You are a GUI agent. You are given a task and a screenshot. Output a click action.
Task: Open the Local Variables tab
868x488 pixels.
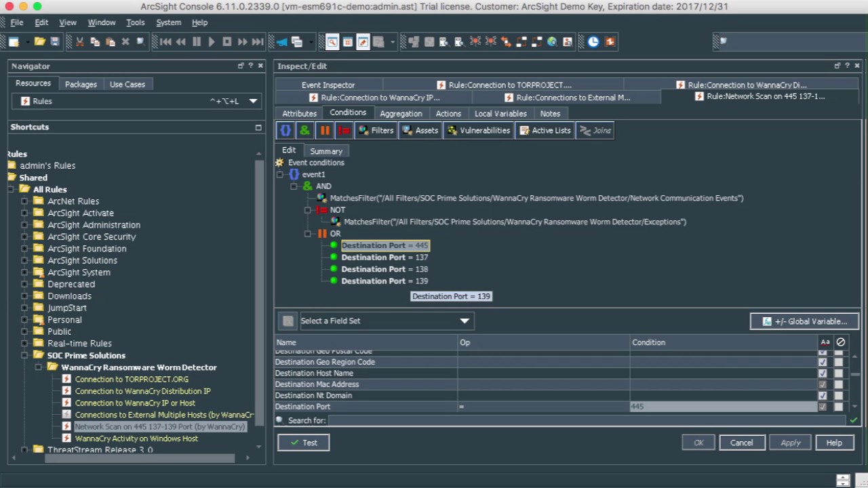(x=500, y=113)
